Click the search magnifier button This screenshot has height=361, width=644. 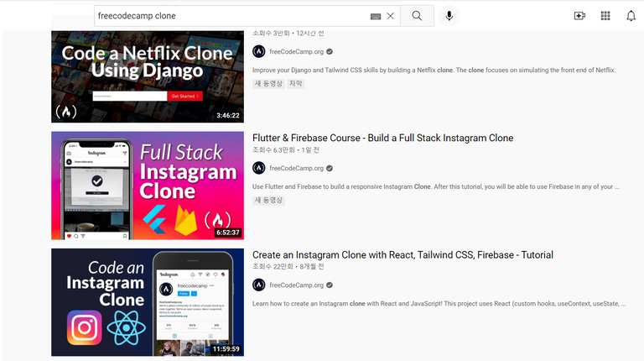click(417, 16)
